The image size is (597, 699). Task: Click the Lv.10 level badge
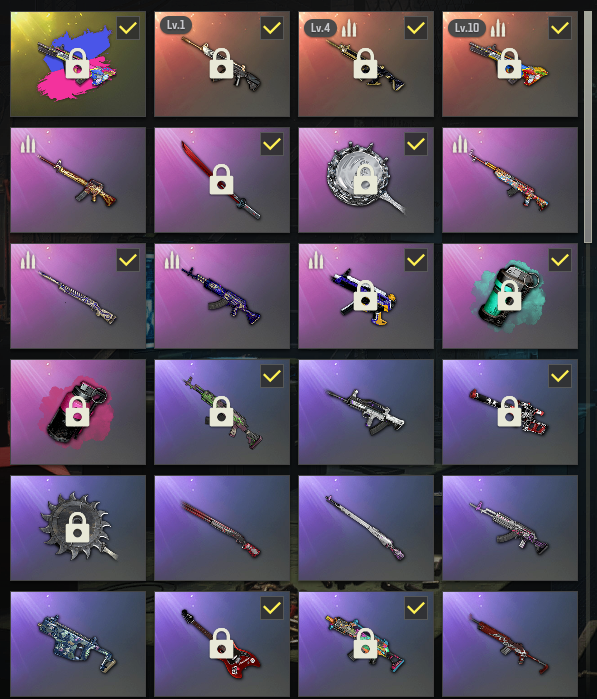point(466,28)
